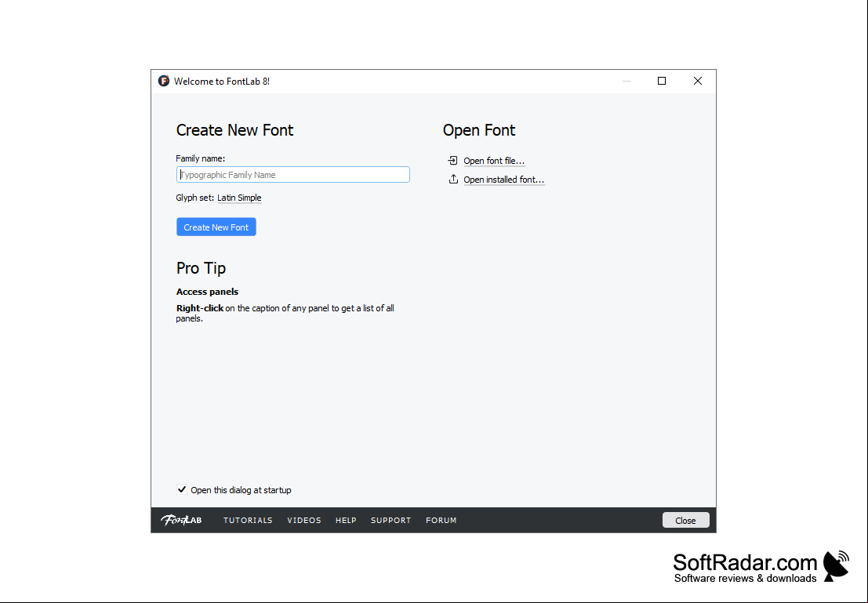The image size is (868, 603).
Task: Click the Open installed font upload icon
Action: click(453, 180)
